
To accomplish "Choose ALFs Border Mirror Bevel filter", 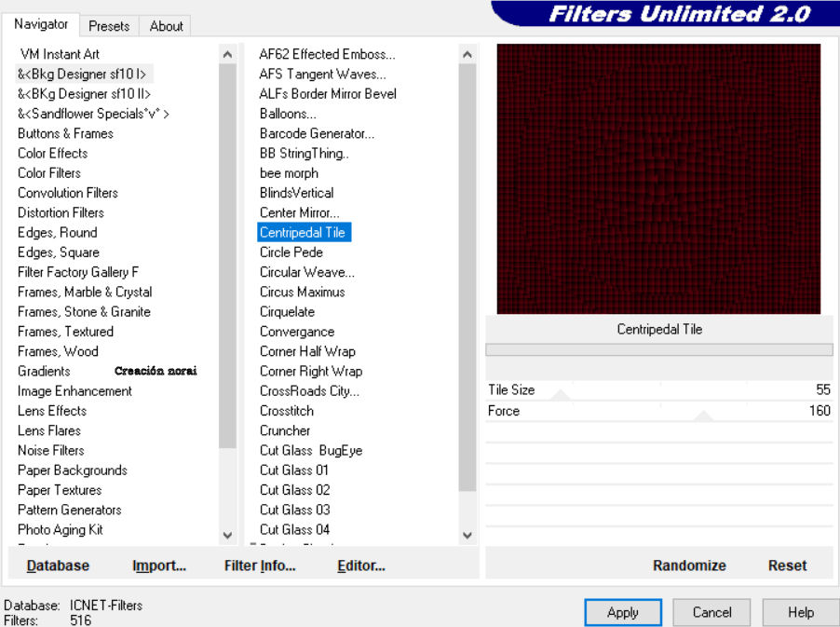I will point(327,94).
